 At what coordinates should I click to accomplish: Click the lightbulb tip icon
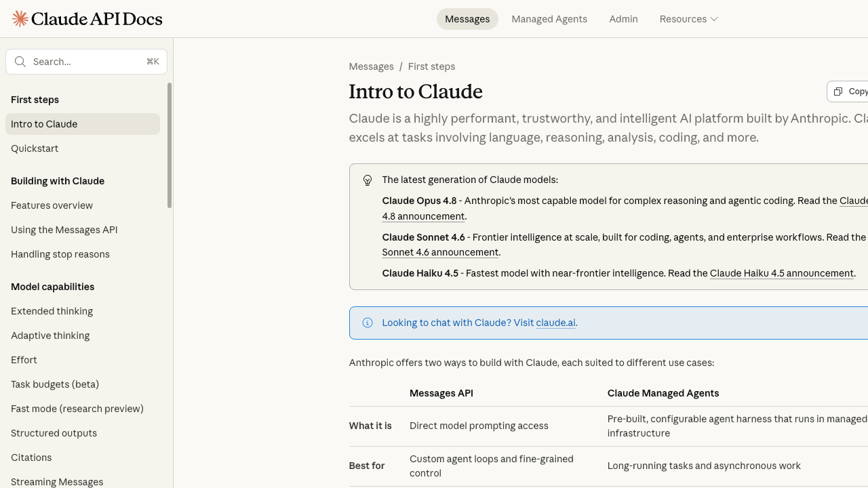(368, 180)
